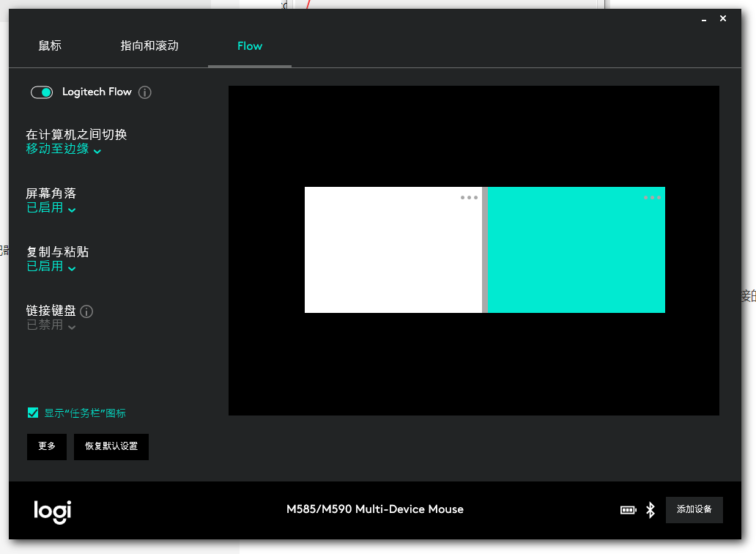756x554 pixels.
Task: Click the logi logo in the footer
Action: tap(51, 511)
